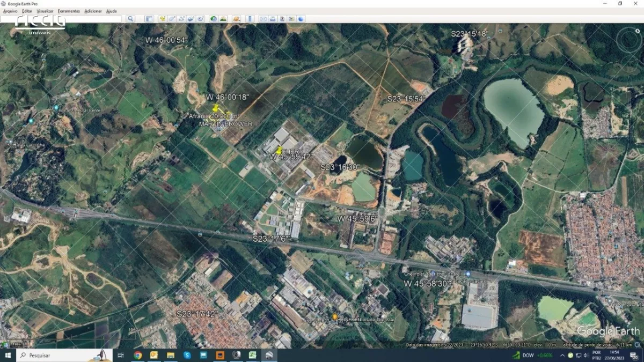The height and width of the screenshot is (362, 644).
Task: Expand the planet switcher dropdown
Action: [x=235, y=19]
